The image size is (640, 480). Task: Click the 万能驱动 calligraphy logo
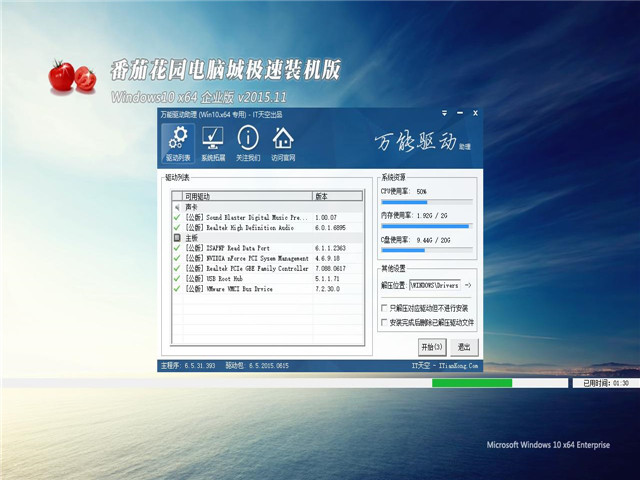[x=422, y=142]
